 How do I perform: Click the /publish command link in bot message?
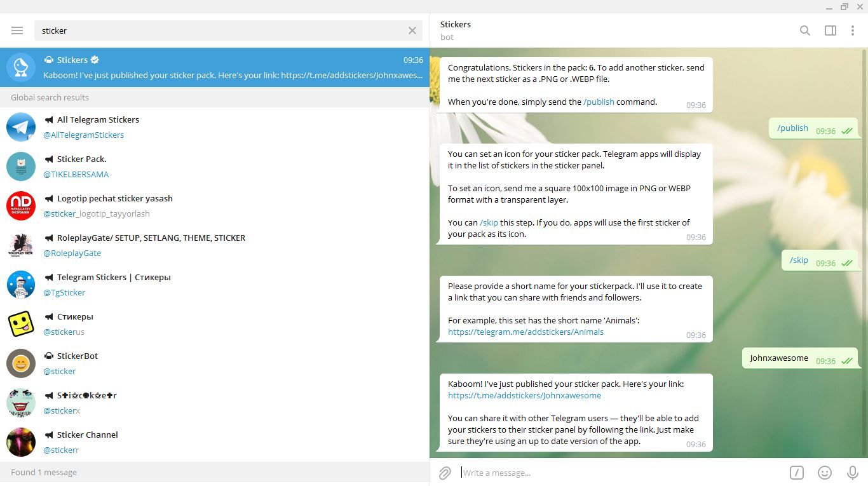(599, 102)
